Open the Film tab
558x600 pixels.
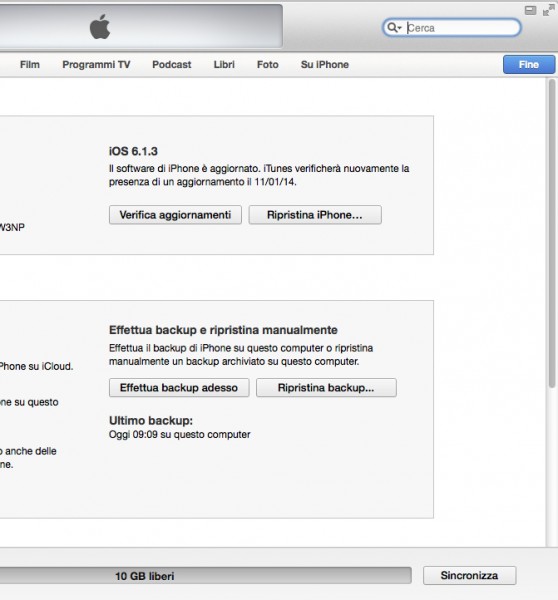[x=30, y=65]
